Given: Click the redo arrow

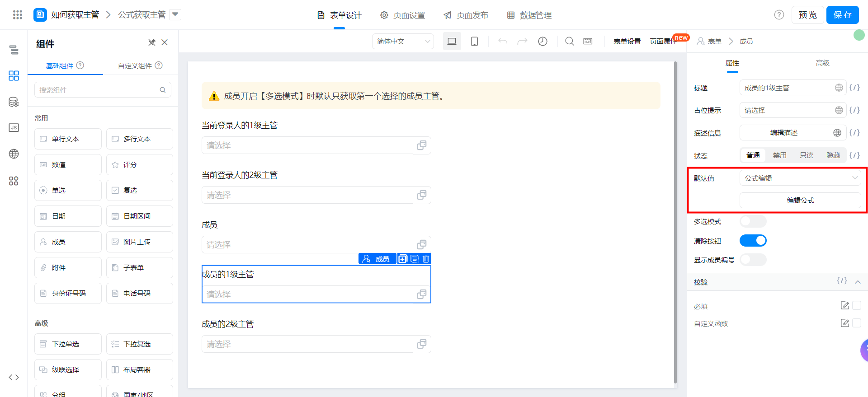Looking at the screenshot, I should click(x=522, y=41).
